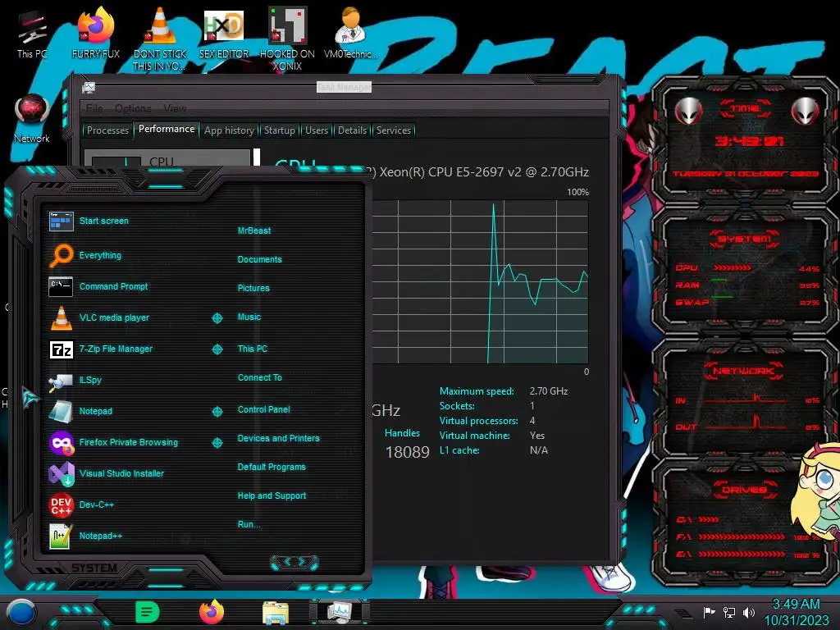Switch to the Processes tab
This screenshot has width=840, height=630.
(107, 130)
